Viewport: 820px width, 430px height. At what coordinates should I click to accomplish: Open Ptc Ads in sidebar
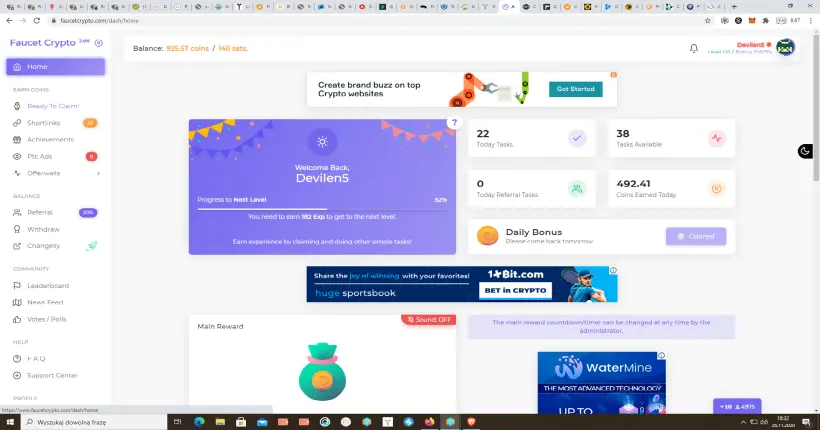click(x=39, y=156)
